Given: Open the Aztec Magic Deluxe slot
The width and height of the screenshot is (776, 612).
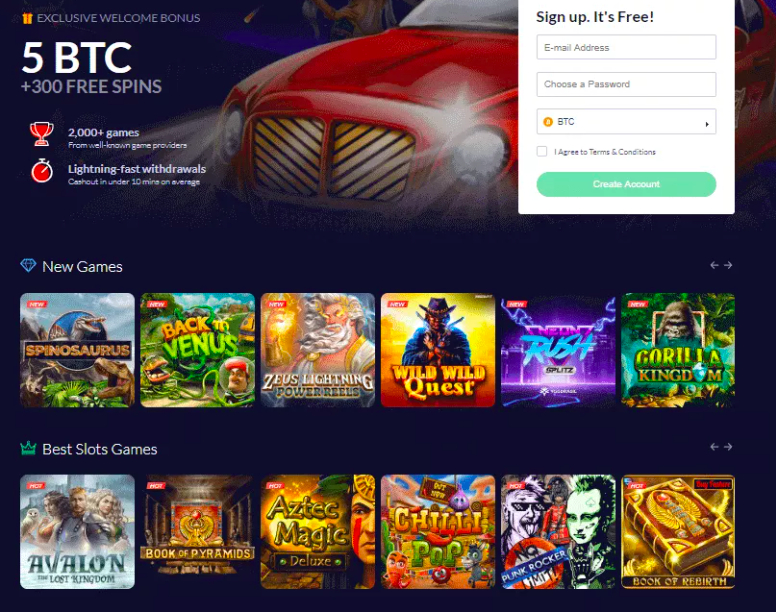Looking at the screenshot, I should point(318,532).
